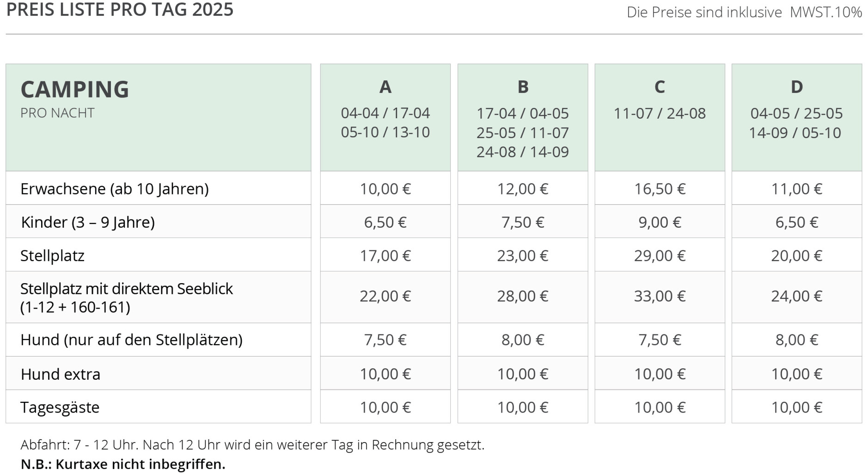Click the 16,50 € adult price

[660, 189]
